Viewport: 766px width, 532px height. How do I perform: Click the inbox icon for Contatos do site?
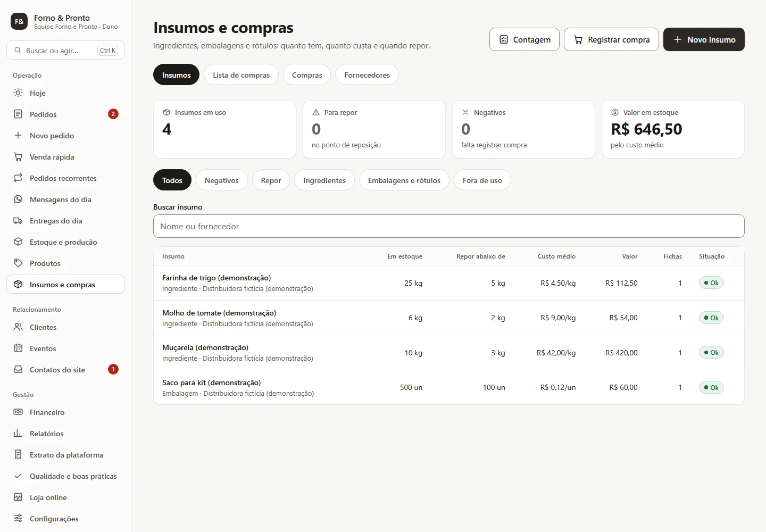18,370
